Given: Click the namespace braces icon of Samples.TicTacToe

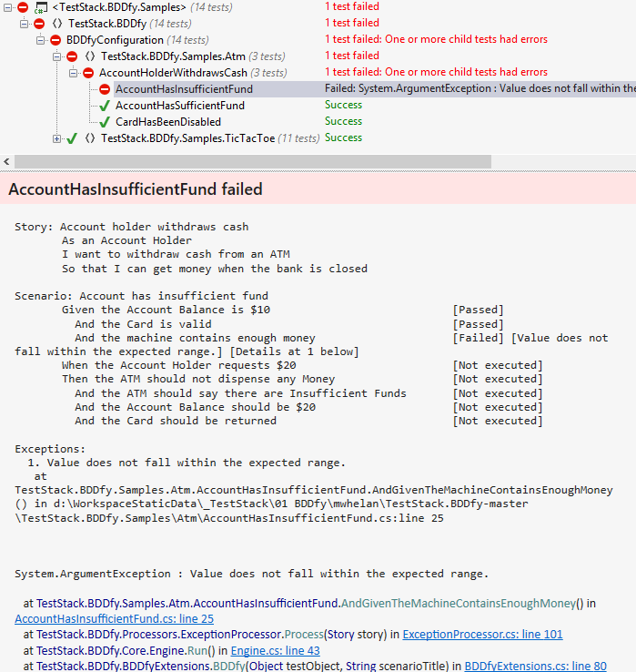Looking at the screenshot, I should [x=90, y=138].
